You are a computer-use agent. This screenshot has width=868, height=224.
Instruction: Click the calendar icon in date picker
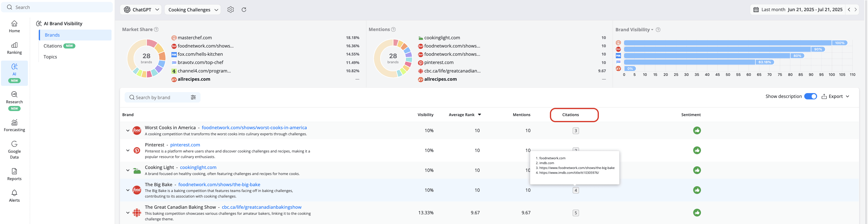(756, 10)
